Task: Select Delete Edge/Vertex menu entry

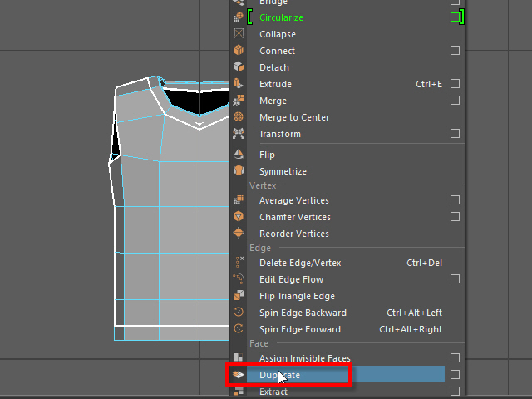Action: (300, 263)
